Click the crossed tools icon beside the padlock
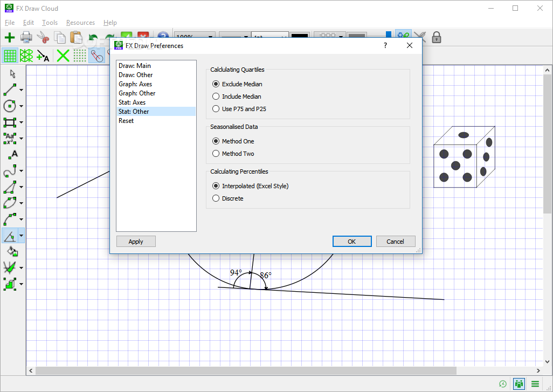The height and width of the screenshot is (392, 553). [420, 37]
